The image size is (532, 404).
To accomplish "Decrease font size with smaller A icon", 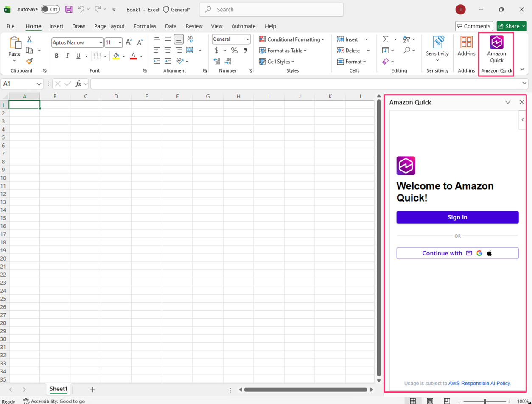I will pyautogui.click(x=140, y=42).
